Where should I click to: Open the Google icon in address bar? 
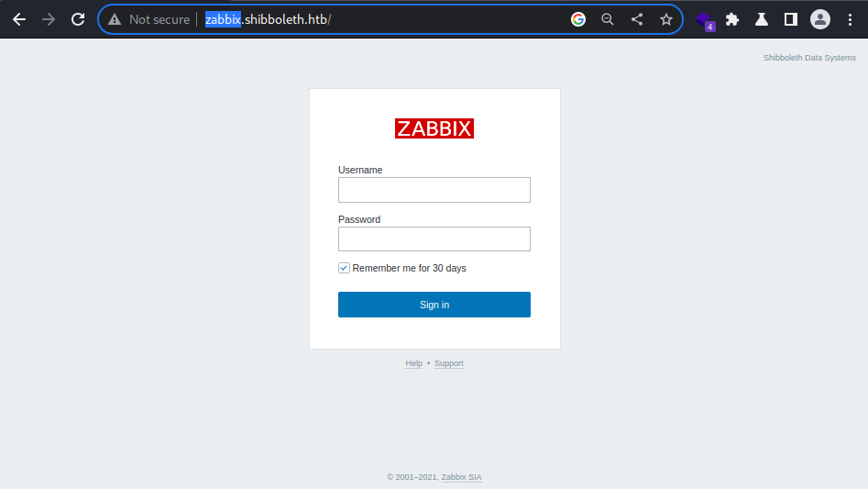click(578, 19)
